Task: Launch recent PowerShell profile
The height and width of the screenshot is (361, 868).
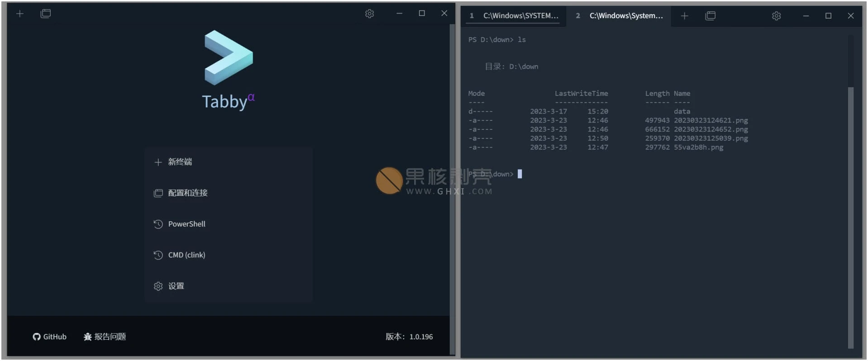Action: pos(186,224)
